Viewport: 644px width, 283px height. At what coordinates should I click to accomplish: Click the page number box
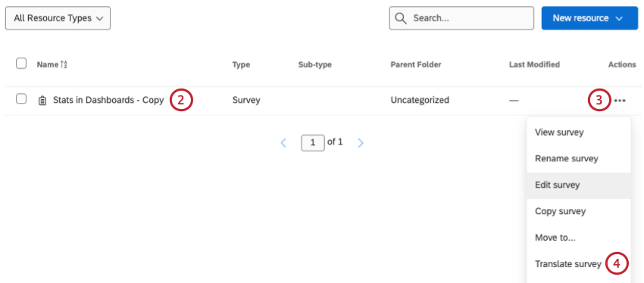[x=313, y=143]
